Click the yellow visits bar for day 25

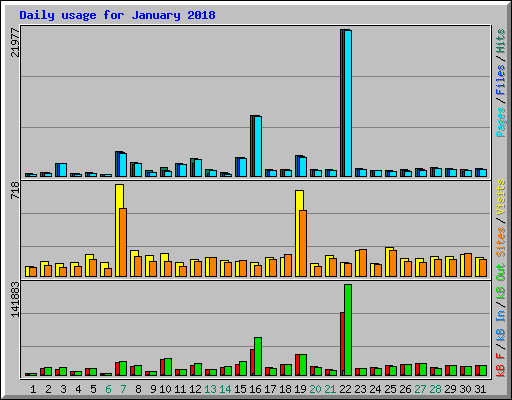388,262
